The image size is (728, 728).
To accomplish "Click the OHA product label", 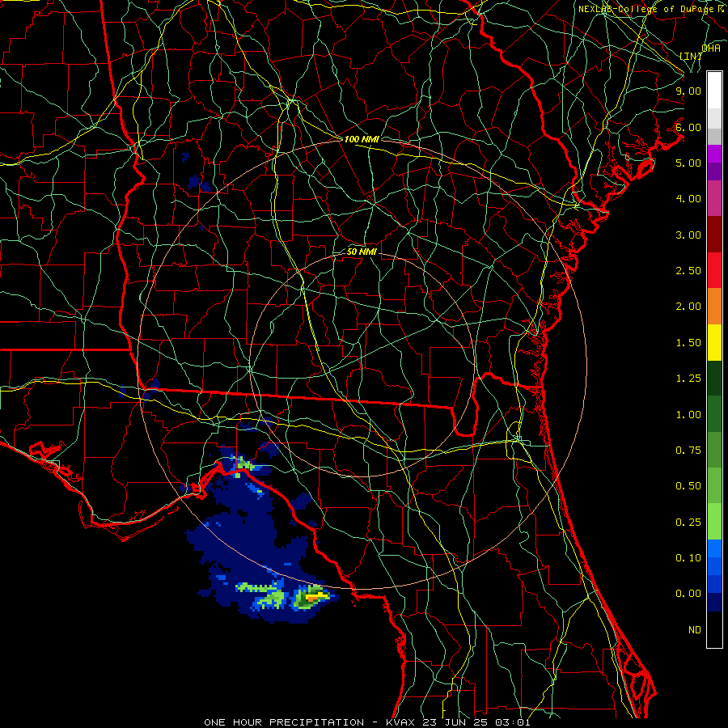I will [x=711, y=49].
